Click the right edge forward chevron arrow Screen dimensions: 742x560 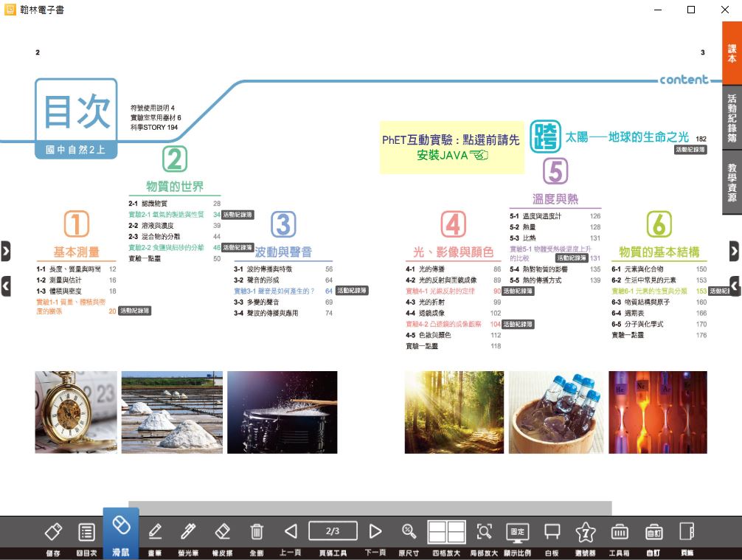click(x=734, y=252)
